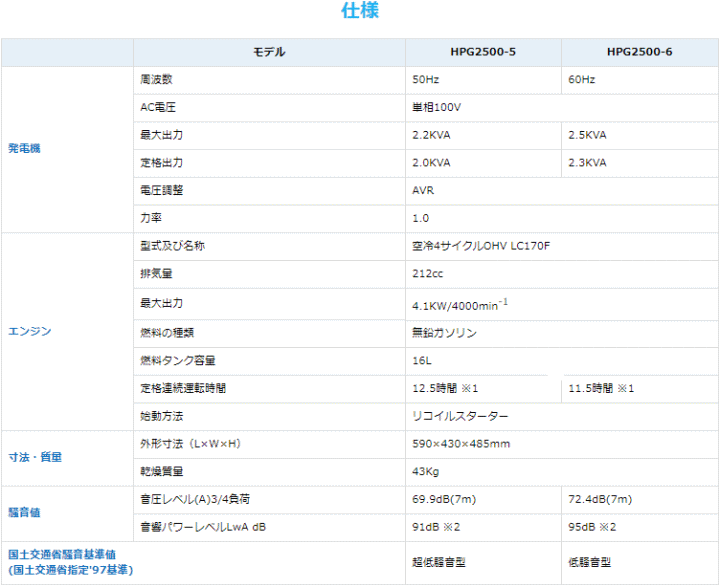
Task: Select the 1.0 power factor value
Action: [x=421, y=218]
